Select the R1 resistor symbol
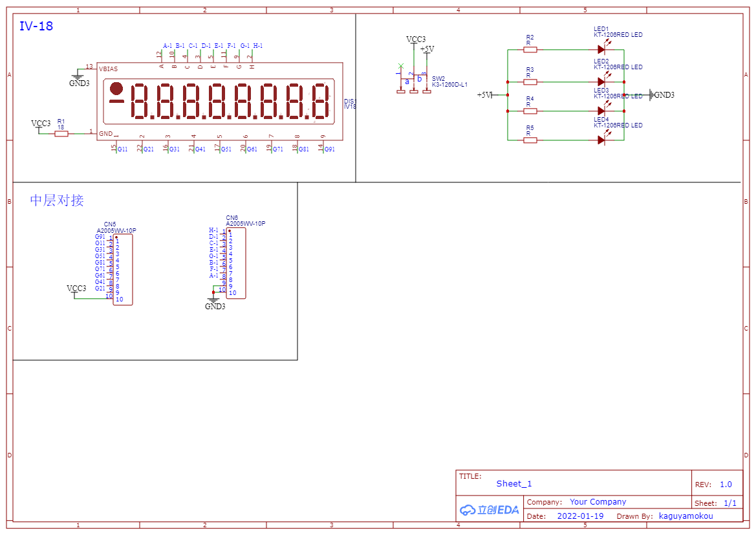The height and width of the screenshot is (535, 756). point(61,133)
